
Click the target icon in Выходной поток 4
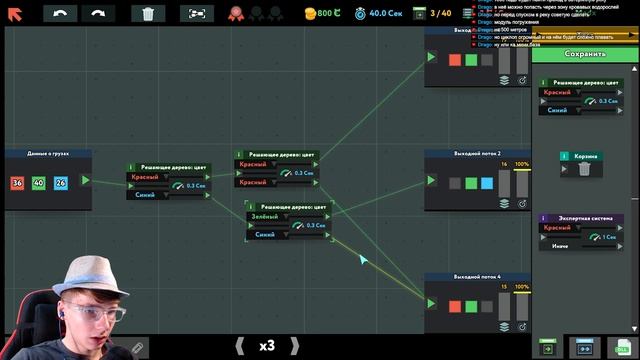522,327
